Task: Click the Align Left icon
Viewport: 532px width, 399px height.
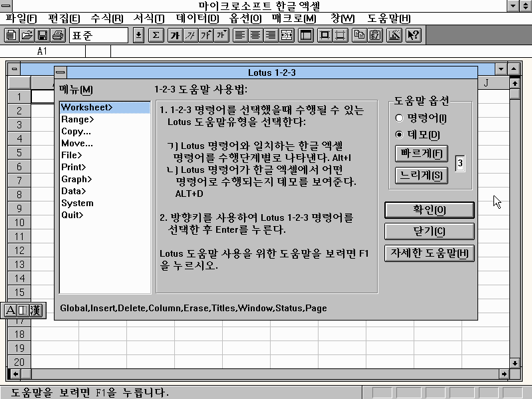Action: [240, 35]
